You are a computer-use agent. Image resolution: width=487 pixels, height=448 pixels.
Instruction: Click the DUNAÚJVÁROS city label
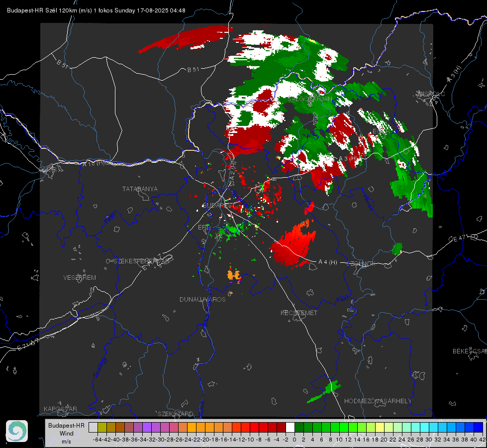[x=202, y=299]
